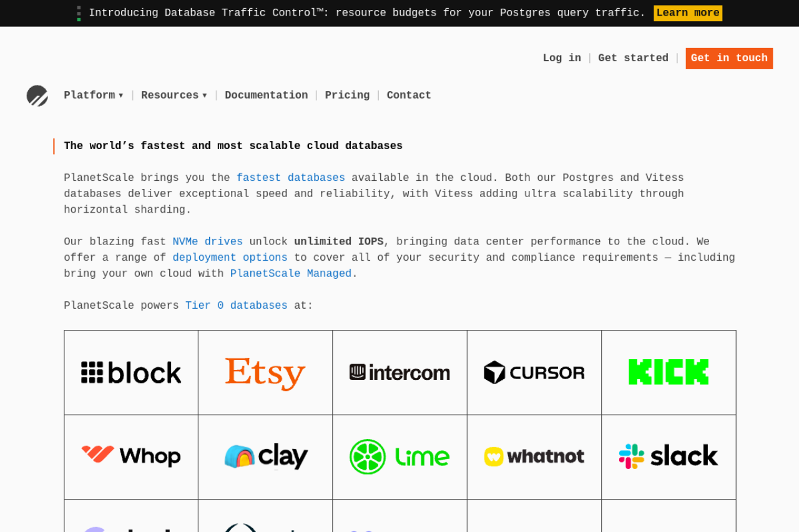Open the Contact nav item
799x532 pixels.
[x=409, y=95]
